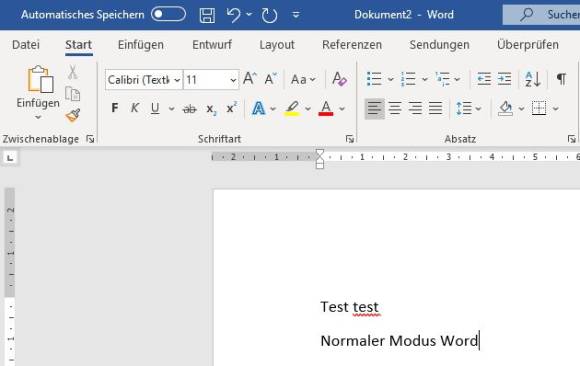
Task: Click the misspelled word 'test' in document
Action: [x=365, y=307]
